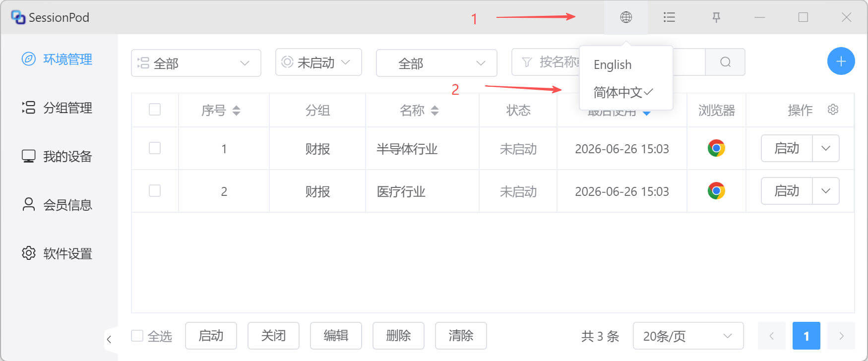Open column settings gear in table header
Viewport: 868px width, 361px height.
point(833,109)
